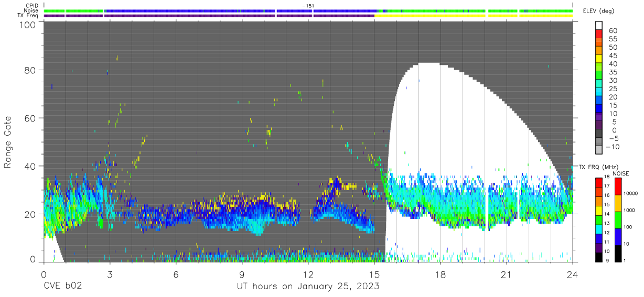
Task: Click UT hours axis tick 12
Action: pos(308,274)
